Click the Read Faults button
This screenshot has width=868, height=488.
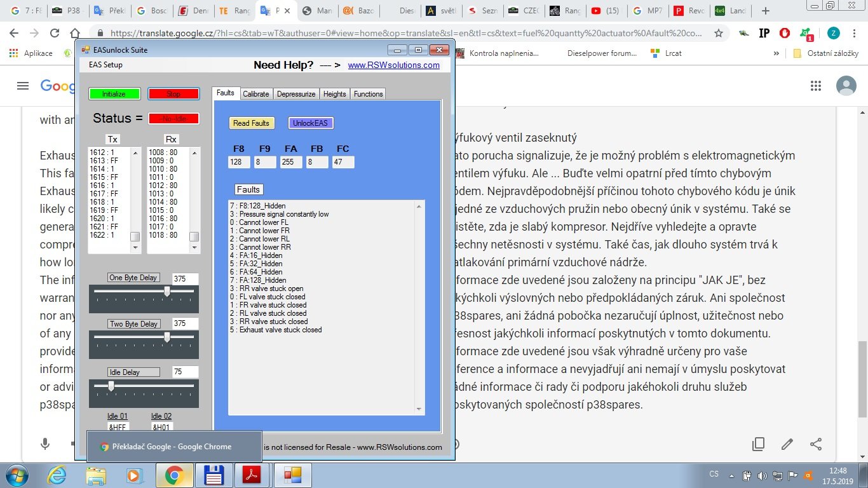coord(251,123)
